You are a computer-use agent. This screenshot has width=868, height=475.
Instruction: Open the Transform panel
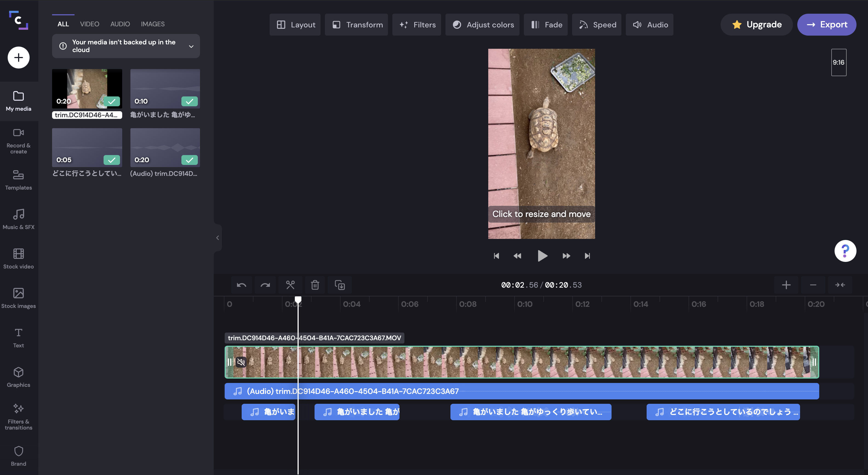[356, 25]
